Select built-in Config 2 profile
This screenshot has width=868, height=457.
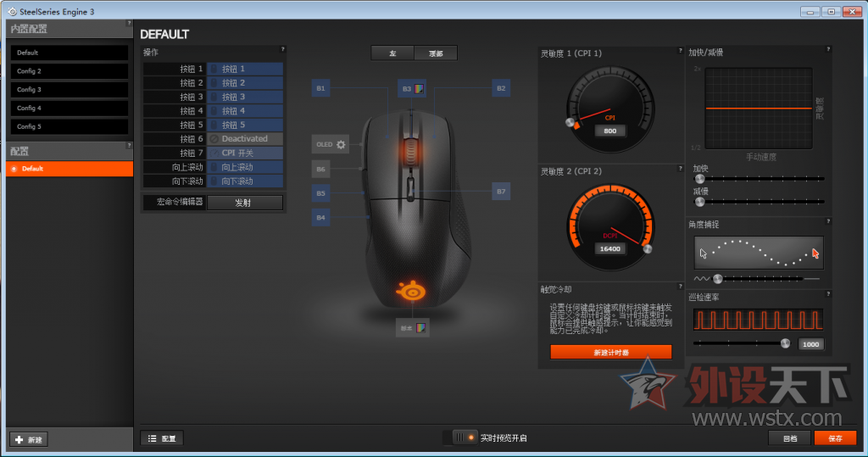[x=70, y=71]
